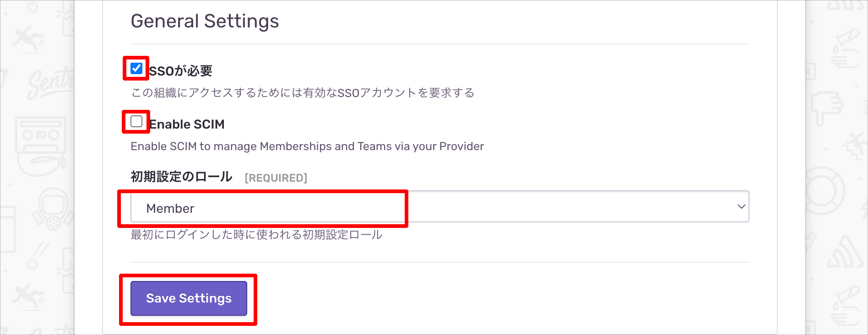This screenshot has width=868, height=335.
Task: Click the 最初にログインした時 role help text
Action: click(x=256, y=235)
